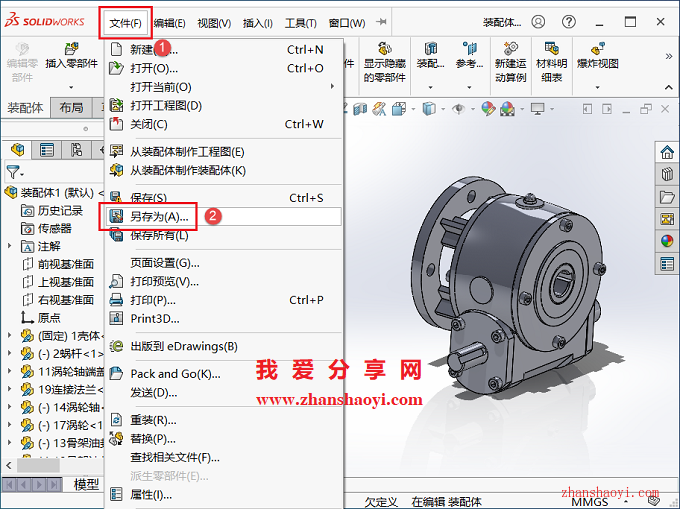
Task: Open SOLIDWORKS Resources home task pane
Action: 667,152
